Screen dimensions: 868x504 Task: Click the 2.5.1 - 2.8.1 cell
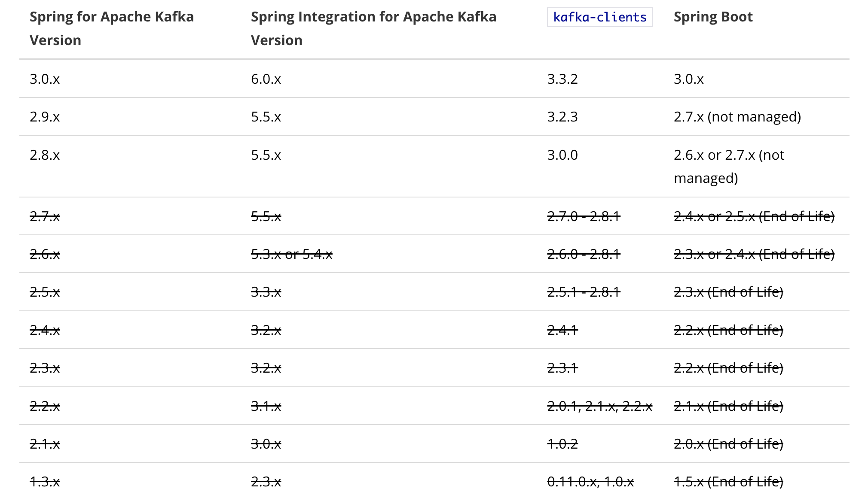coord(583,292)
